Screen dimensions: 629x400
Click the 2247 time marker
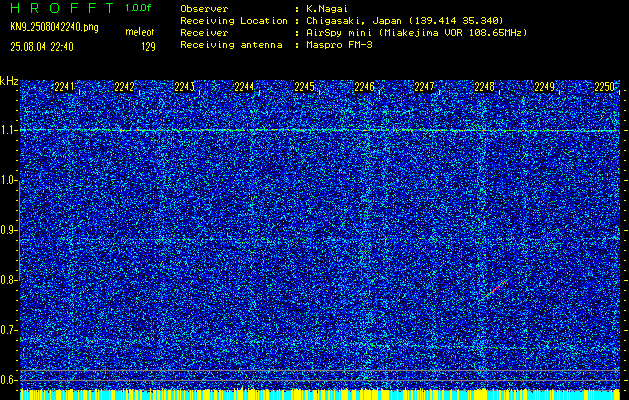point(424,87)
